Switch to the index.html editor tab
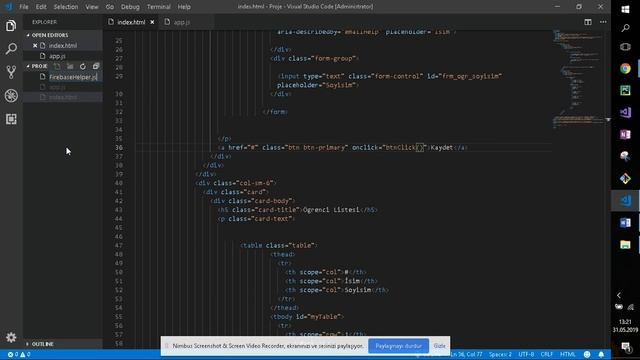The width and height of the screenshot is (640, 360). click(131, 22)
